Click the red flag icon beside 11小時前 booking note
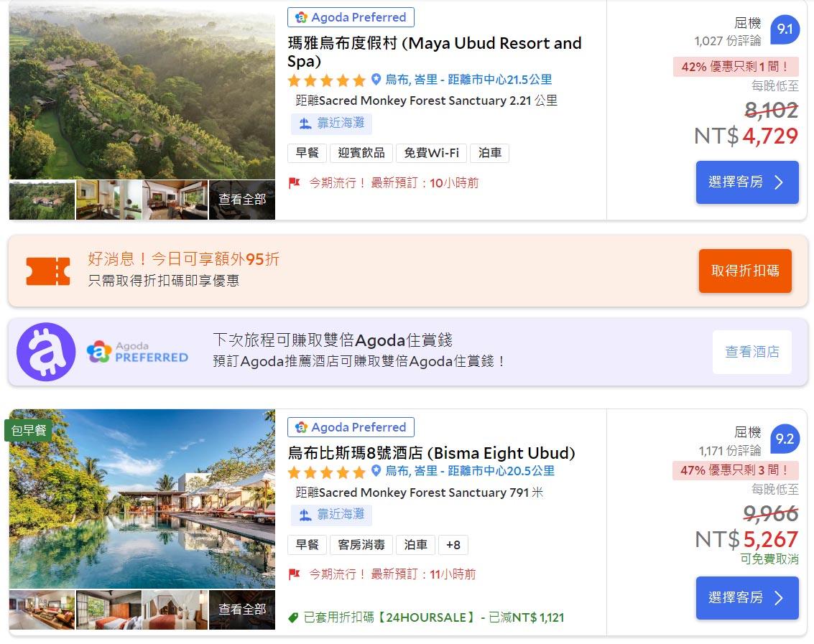Screen dimensions: 814x644 295,574
